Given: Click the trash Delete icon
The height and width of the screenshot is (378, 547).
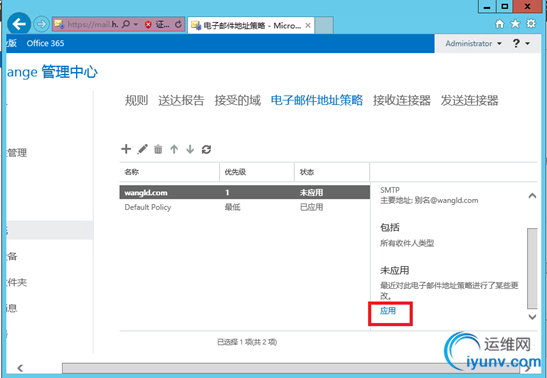Looking at the screenshot, I should point(158,149).
